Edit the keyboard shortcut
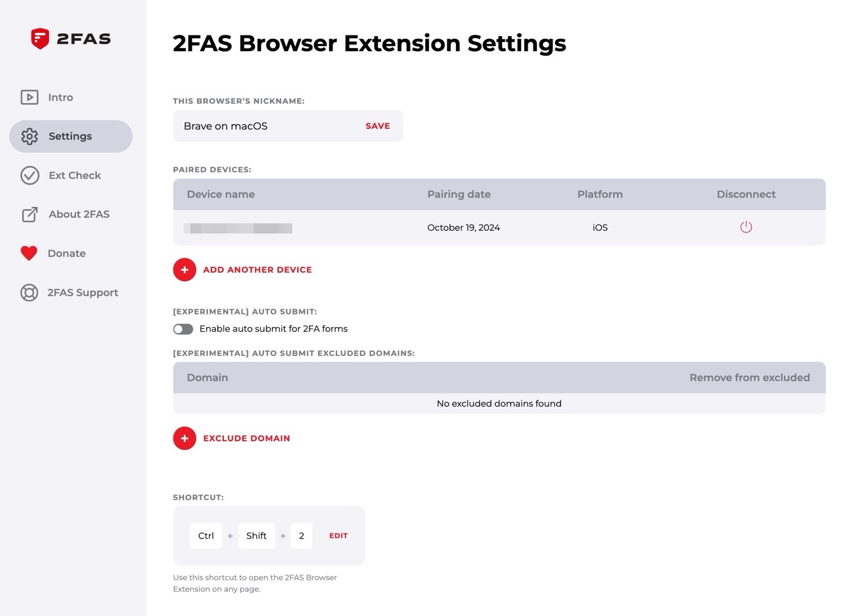The width and height of the screenshot is (841, 616). click(338, 536)
